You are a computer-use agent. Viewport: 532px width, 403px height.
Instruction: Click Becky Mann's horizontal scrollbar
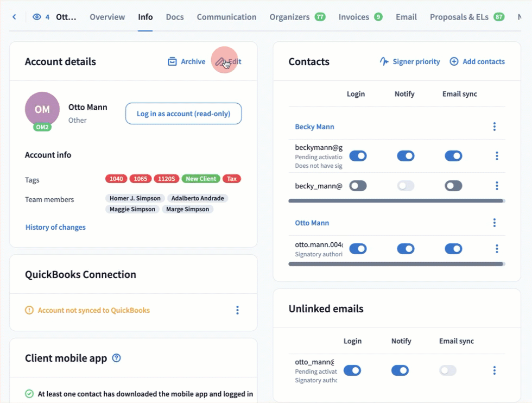395,201
